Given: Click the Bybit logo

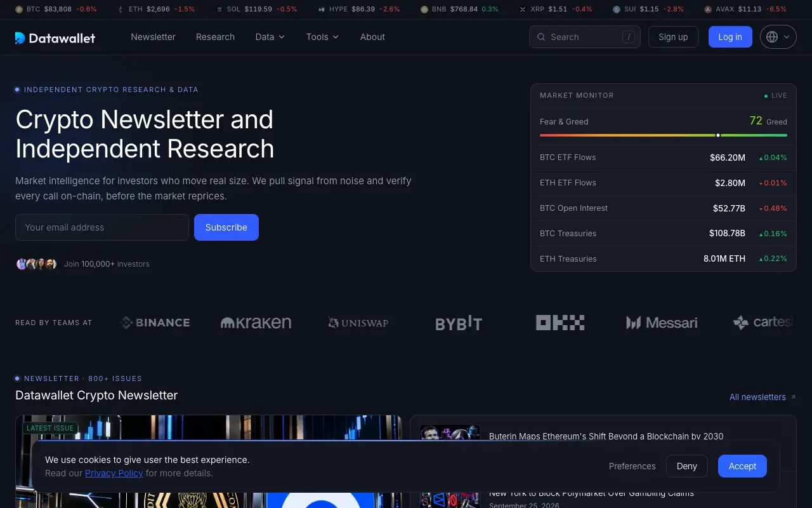Looking at the screenshot, I should point(459,323).
